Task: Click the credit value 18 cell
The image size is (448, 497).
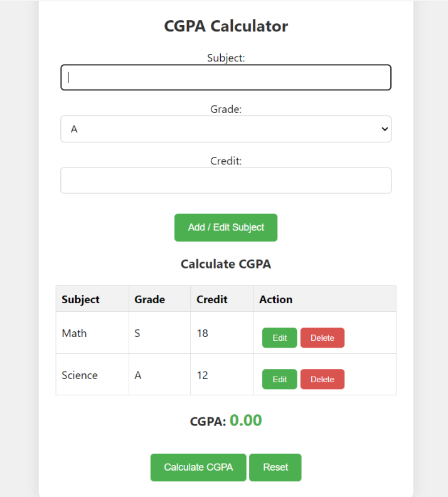Action: [x=221, y=333]
